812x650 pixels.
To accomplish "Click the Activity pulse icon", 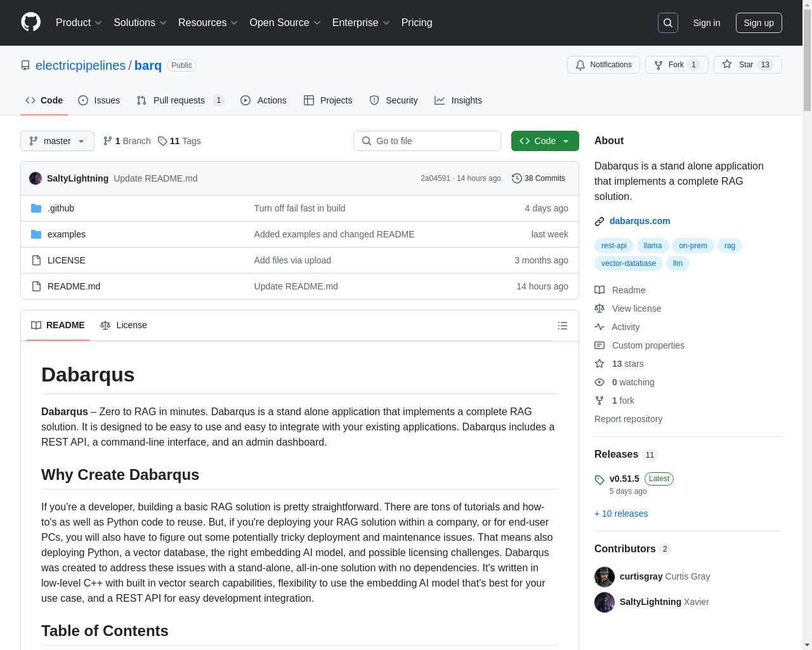I will click(x=599, y=327).
